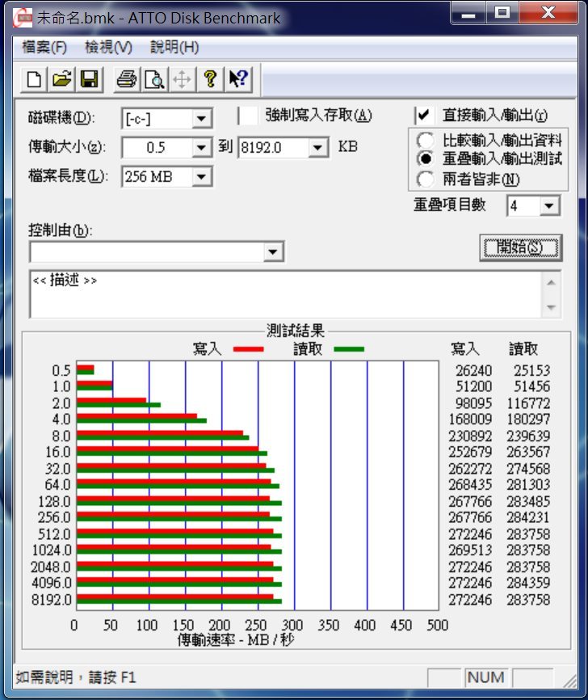This screenshot has height=700, width=588.
Task: Click the read value 116772
Action: pos(528,403)
